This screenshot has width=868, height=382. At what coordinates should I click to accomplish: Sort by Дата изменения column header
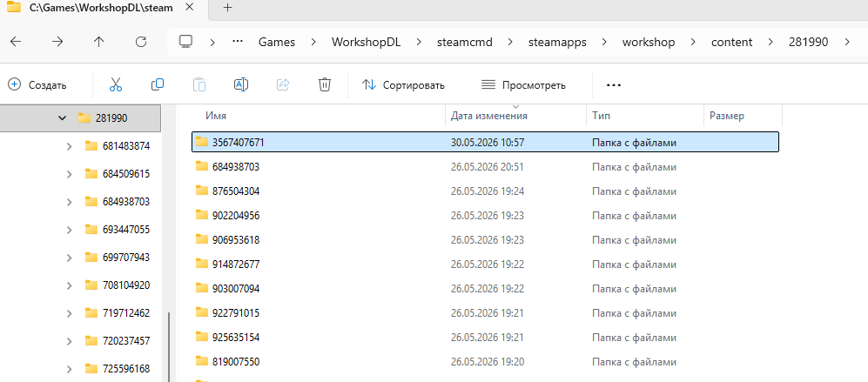pyautogui.click(x=488, y=116)
